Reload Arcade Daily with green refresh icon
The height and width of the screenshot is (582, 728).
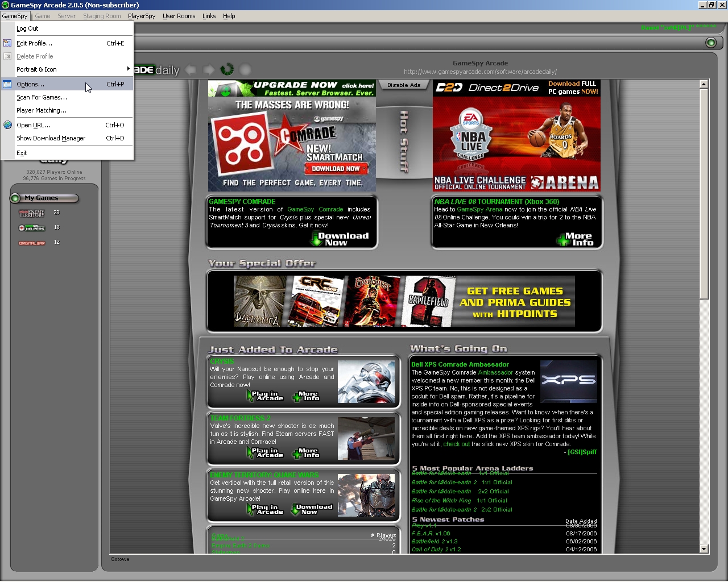pyautogui.click(x=227, y=69)
